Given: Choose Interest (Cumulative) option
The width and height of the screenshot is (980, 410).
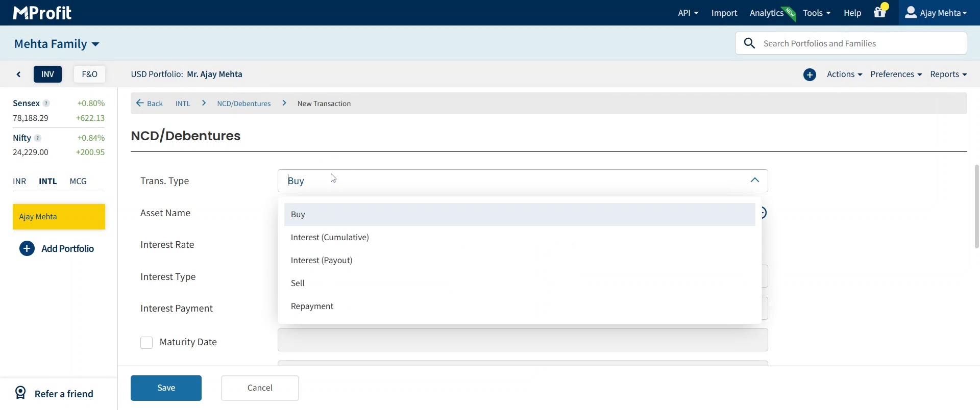Looking at the screenshot, I should click(520, 238).
